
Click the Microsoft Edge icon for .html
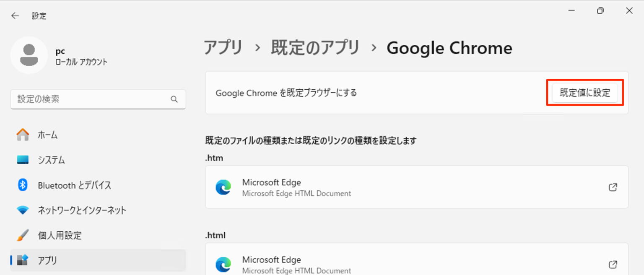click(x=224, y=265)
